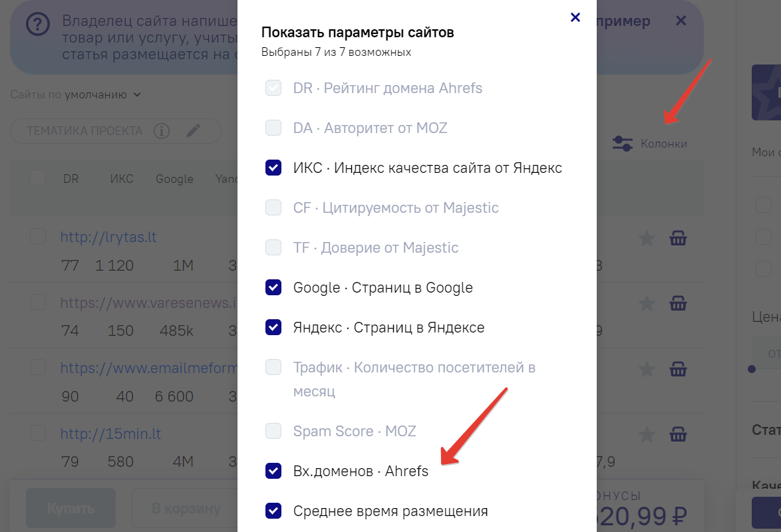This screenshot has height=532, width=781.
Task: Uncheck ИКС Индекс качества сайта checkbox
Action: pos(273,168)
